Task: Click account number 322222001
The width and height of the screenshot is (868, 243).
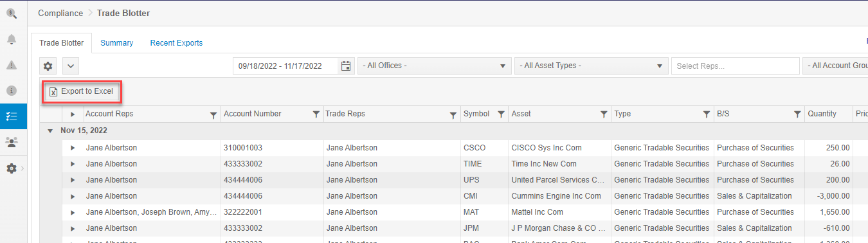Action: pos(242,212)
